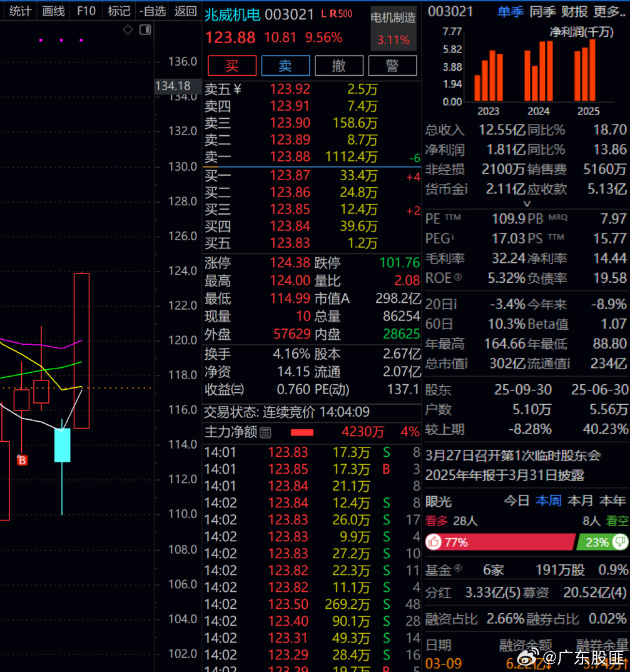Click the 卖一 price 123.88
Viewport: 630px width, 672px height.
point(290,157)
